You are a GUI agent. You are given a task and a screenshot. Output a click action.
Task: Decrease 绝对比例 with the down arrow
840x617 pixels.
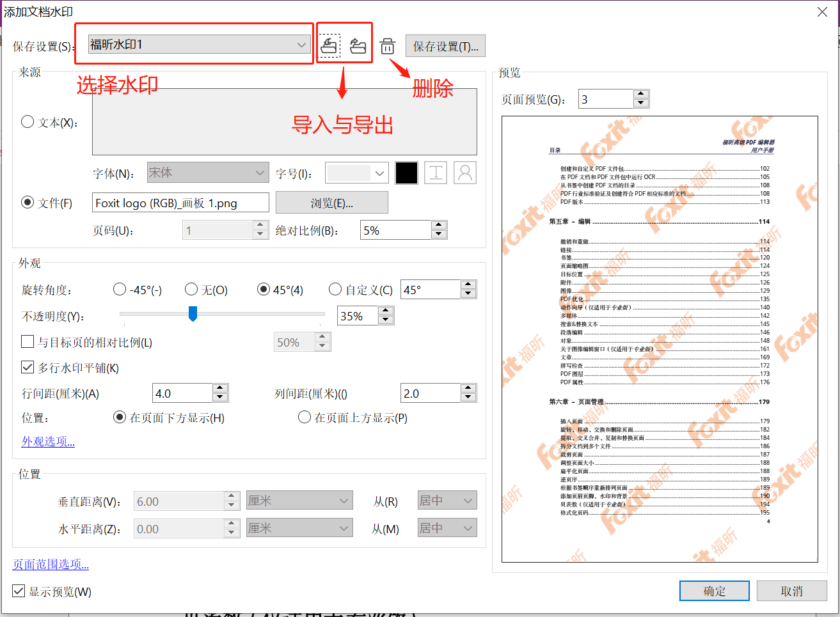[x=439, y=234]
